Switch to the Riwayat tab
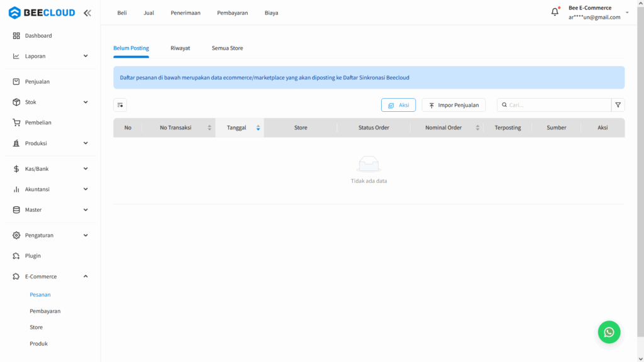This screenshot has height=362, width=644. pos(180,48)
